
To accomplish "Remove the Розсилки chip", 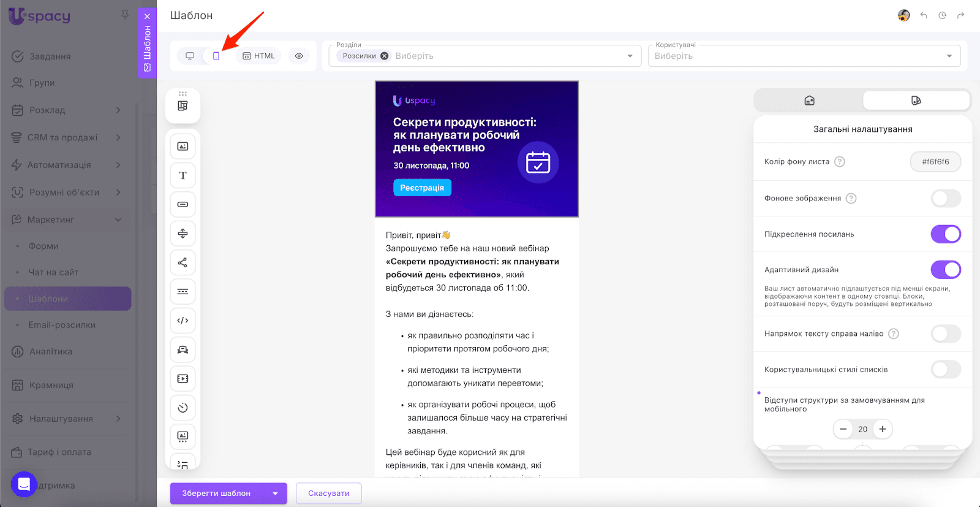I will click(x=384, y=56).
